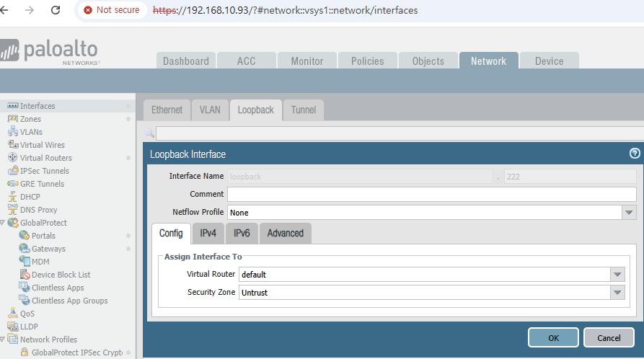The image size is (644, 359).
Task: Click the Palo Alto Networks logo
Action: (49, 52)
